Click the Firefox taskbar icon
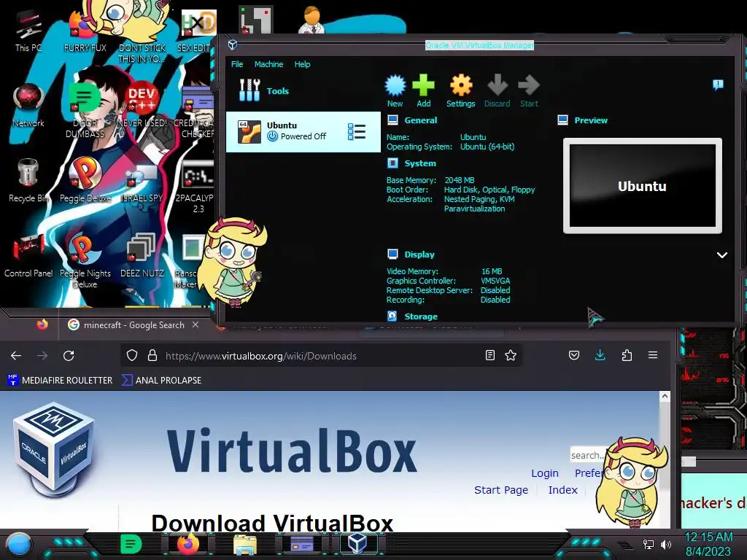This screenshot has height=560, width=747. click(187, 544)
